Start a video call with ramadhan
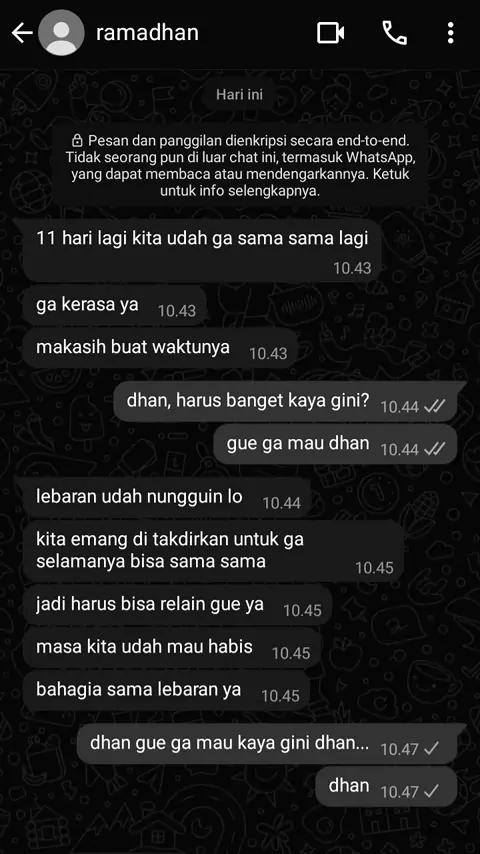This screenshot has width=480, height=854. [x=331, y=33]
